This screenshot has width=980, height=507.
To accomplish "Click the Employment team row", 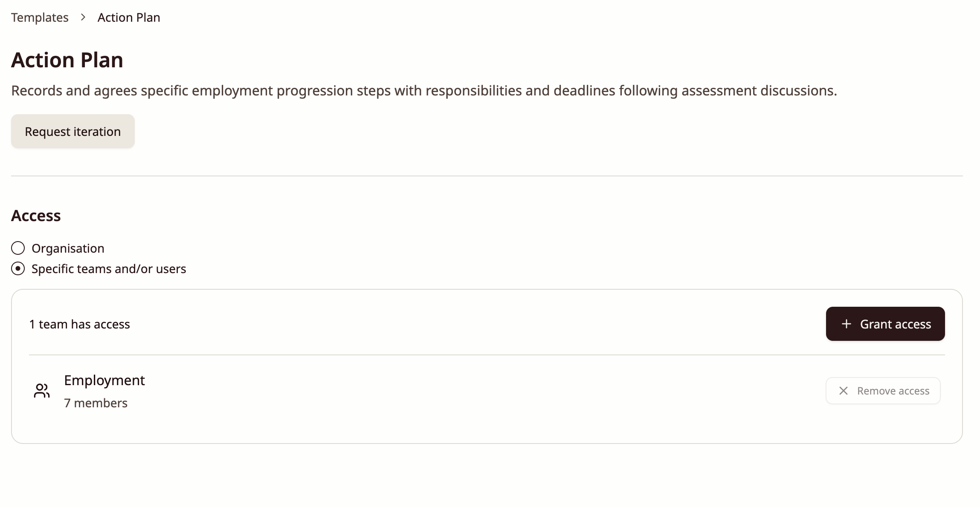I will pos(487,391).
